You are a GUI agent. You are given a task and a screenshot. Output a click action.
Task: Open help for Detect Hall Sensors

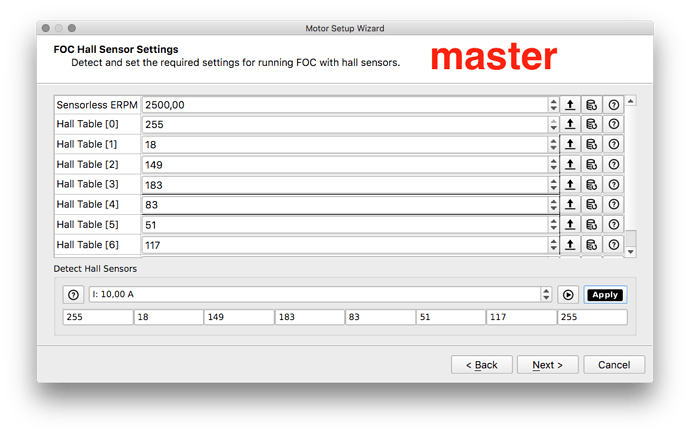click(73, 294)
